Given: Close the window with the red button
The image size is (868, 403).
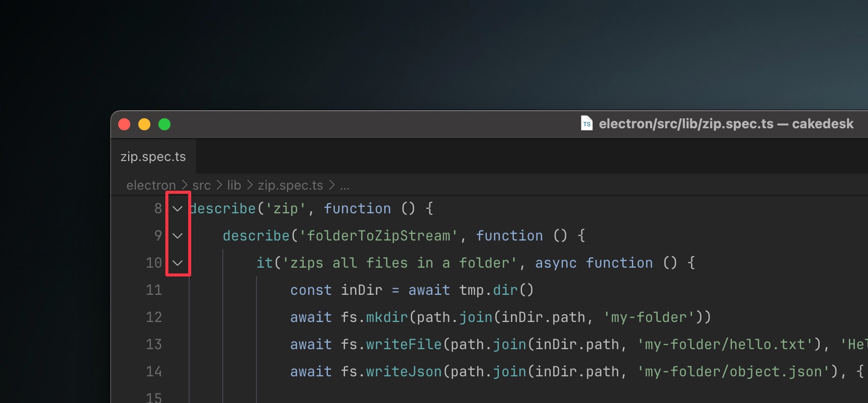Looking at the screenshot, I should (x=124, y=124).
